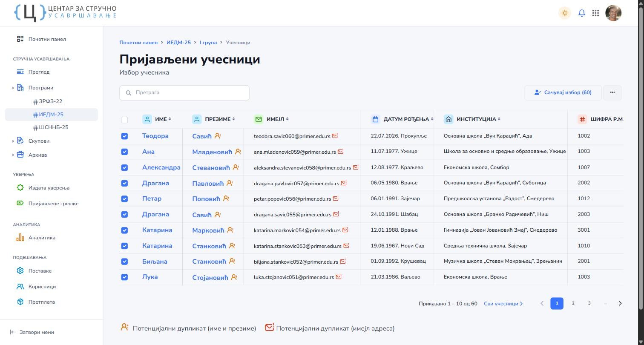This screenshot has height=345, width=644.
Task: Uncheck the row for Биљана Станковић
Action: click(124, 262)
